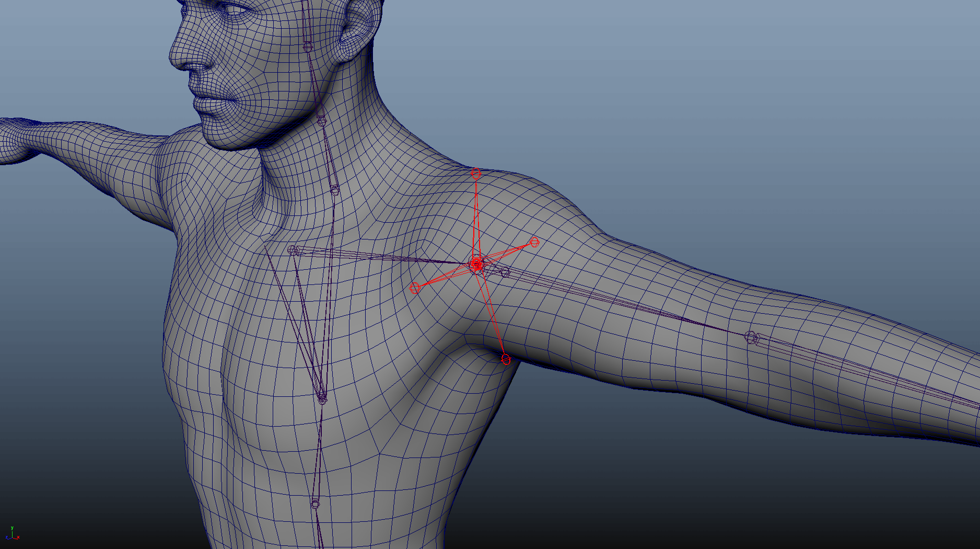Click the green Y axis label

coord(12,528)
